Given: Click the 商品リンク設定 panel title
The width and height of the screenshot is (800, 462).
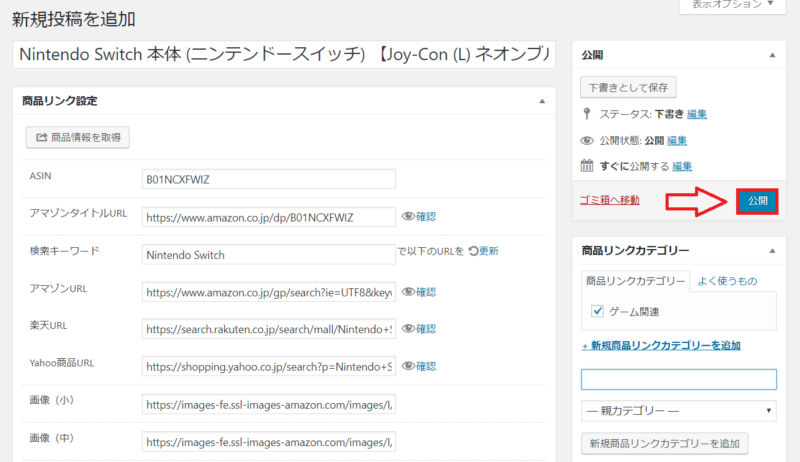Looking at the screenshot, I should (60, 101).
